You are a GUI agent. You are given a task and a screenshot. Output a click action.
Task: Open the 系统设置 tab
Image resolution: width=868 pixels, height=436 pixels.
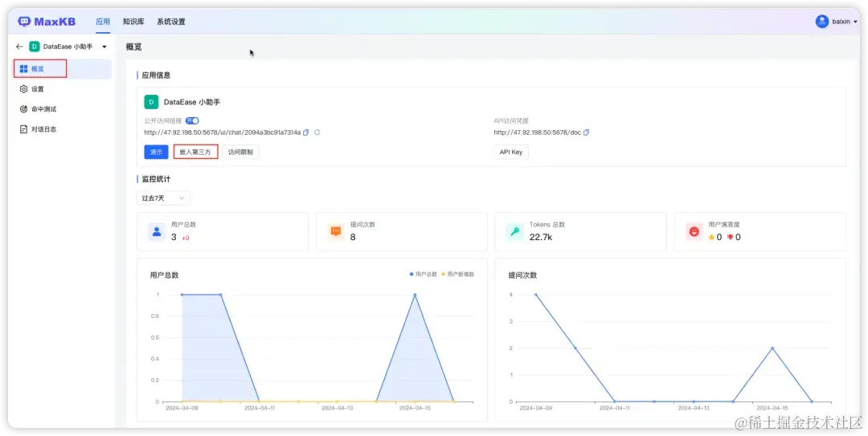171,22
